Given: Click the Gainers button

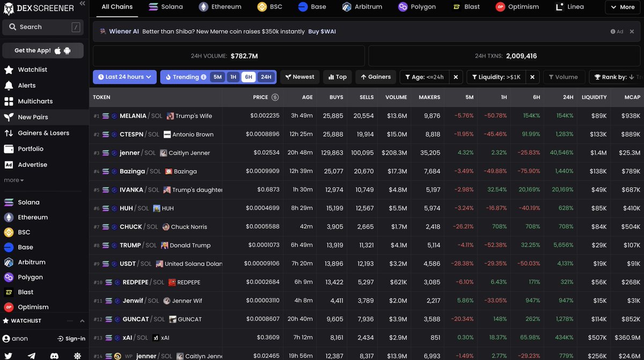Looking at the screenshot, I should [375, 77].
